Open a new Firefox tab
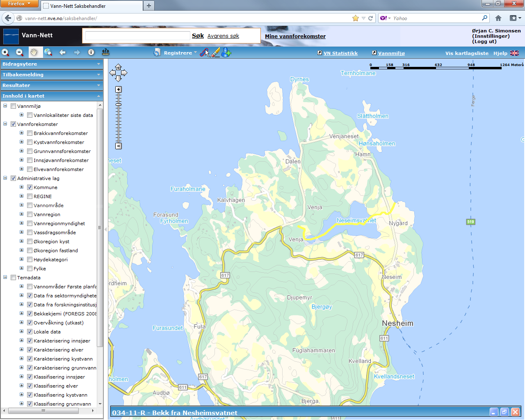The height and width of the screenshot is (420, 525). (x=149, y=6)
